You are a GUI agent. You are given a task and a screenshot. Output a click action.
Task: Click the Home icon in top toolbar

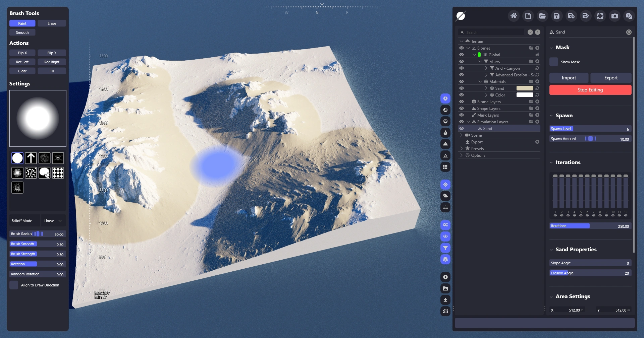tap(514, 16)
